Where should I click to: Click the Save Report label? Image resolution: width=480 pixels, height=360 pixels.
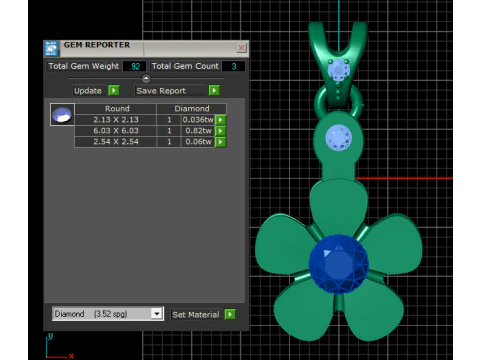[x=161, y=91]
